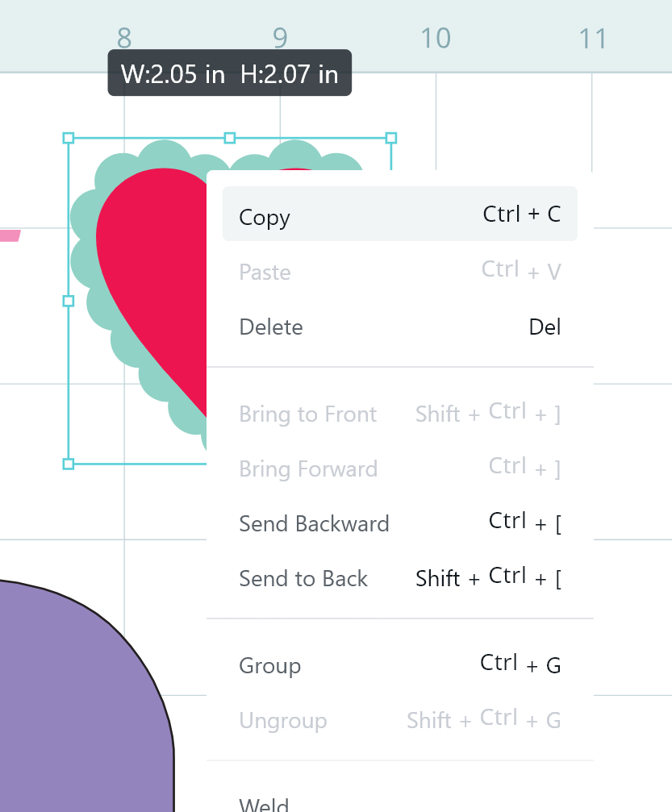The height and width of the screenshot is (812, 672).
Task: Click the top-middle selection handle
Action: point(230,139)
